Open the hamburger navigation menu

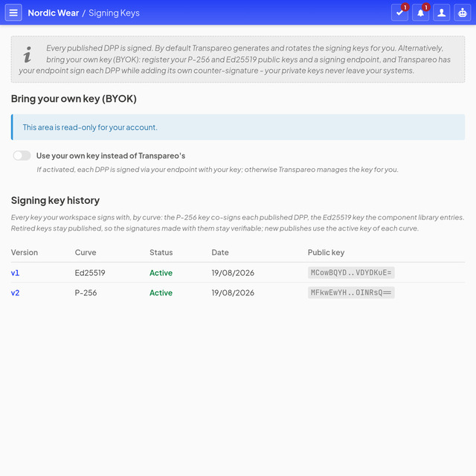(x=13, y=13)
